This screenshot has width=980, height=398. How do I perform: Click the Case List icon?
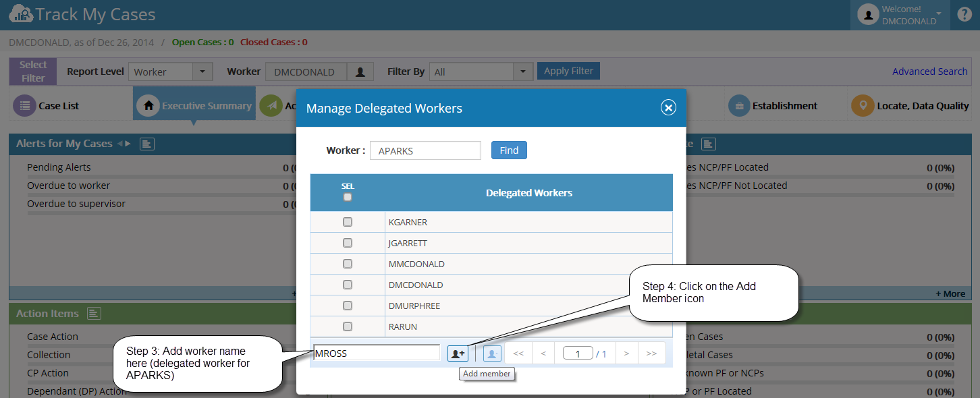click(25, 105)
